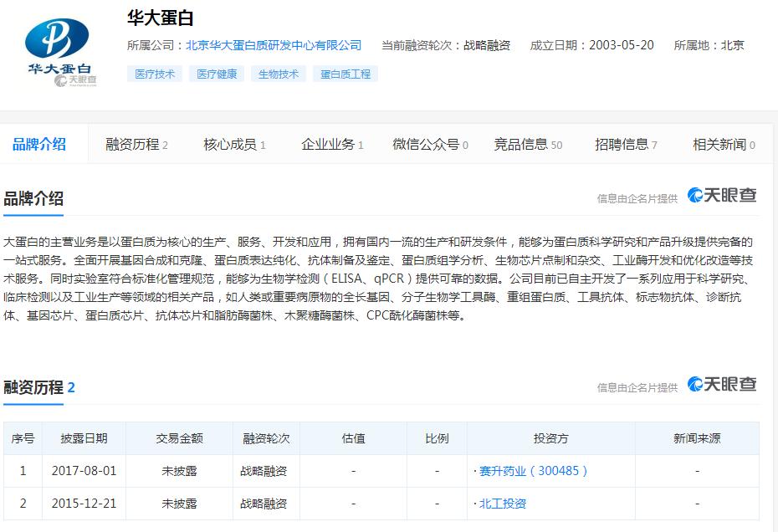Open the 融资历程 tab
The width and height of the screenshot is (778, 532).
[136, 145]
